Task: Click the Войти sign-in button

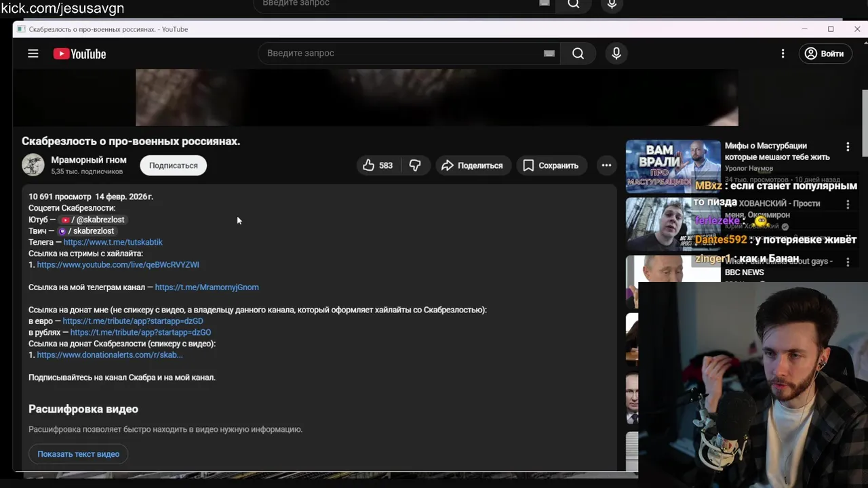Action: click(x=824, y=54)
